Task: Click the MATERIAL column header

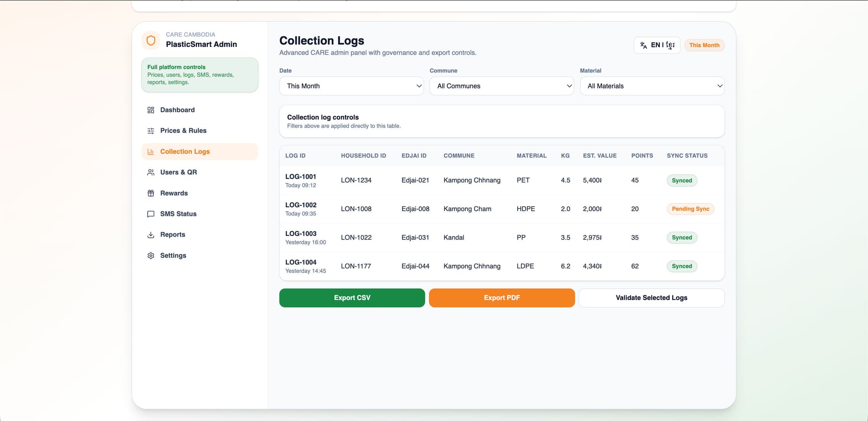Action: click(x=532, y=156)
